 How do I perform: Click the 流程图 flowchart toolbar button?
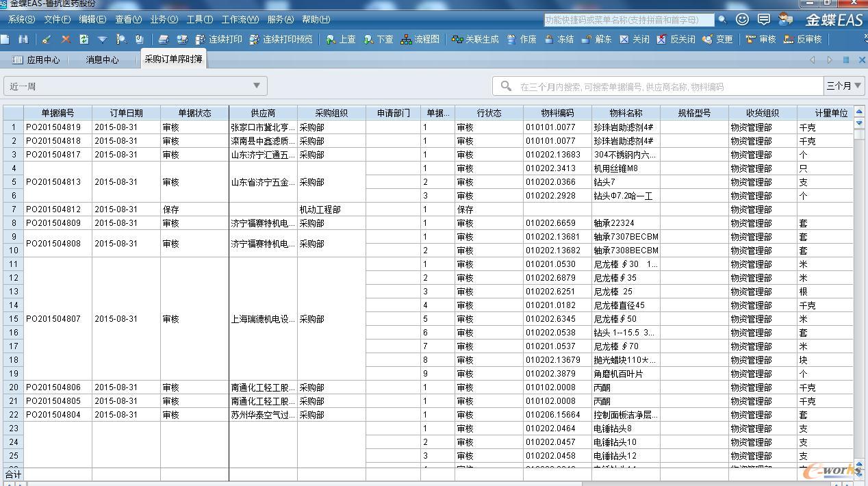click(420, 40)
